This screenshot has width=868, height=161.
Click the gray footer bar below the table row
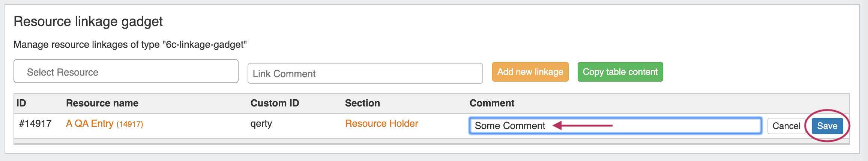(x=431, y=141)
